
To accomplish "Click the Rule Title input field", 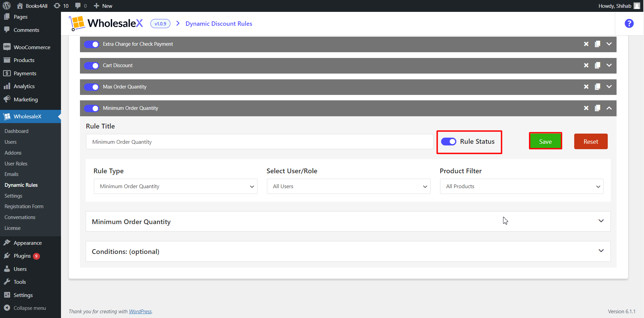I will click(x=259, y=142).
